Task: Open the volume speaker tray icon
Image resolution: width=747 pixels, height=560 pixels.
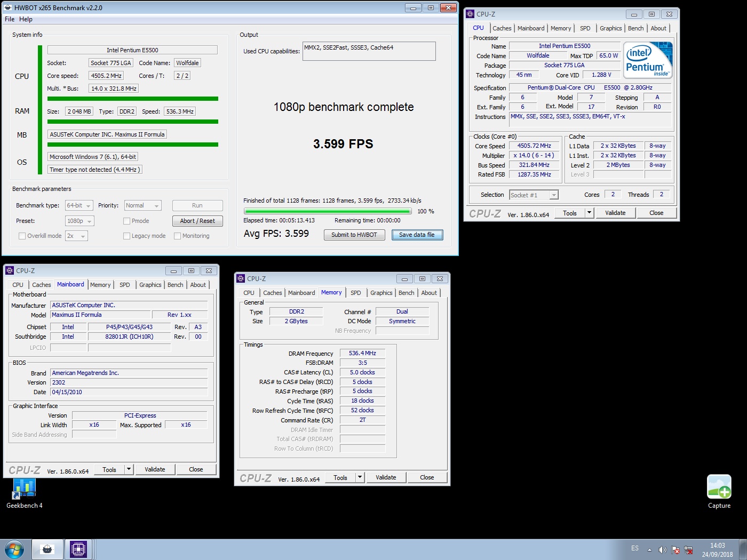Action: (662, 550)
